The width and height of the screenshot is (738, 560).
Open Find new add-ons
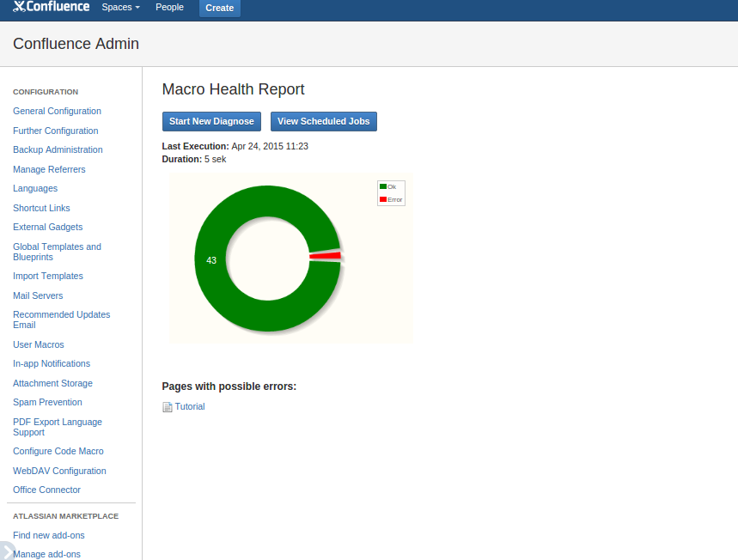[49, 535]
